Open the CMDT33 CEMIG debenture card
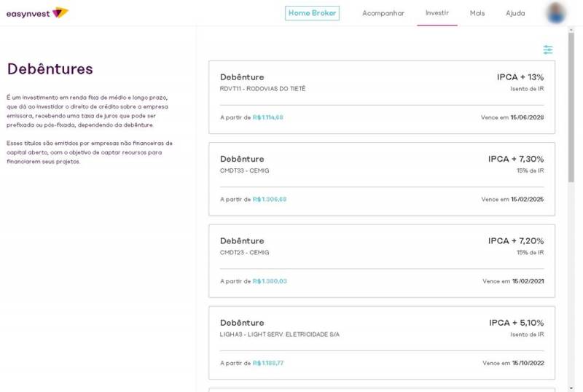 click(x=382, y=179)
